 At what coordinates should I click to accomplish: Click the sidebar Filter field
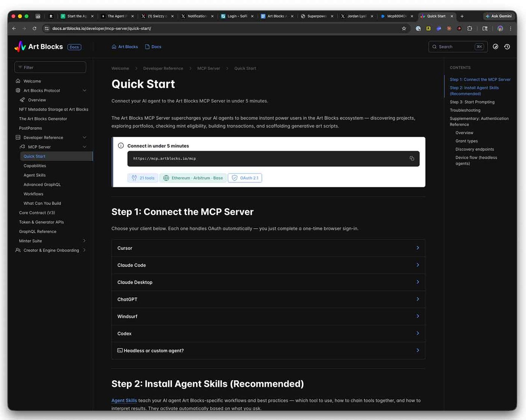pyautogui.click(x=50, y=67)
